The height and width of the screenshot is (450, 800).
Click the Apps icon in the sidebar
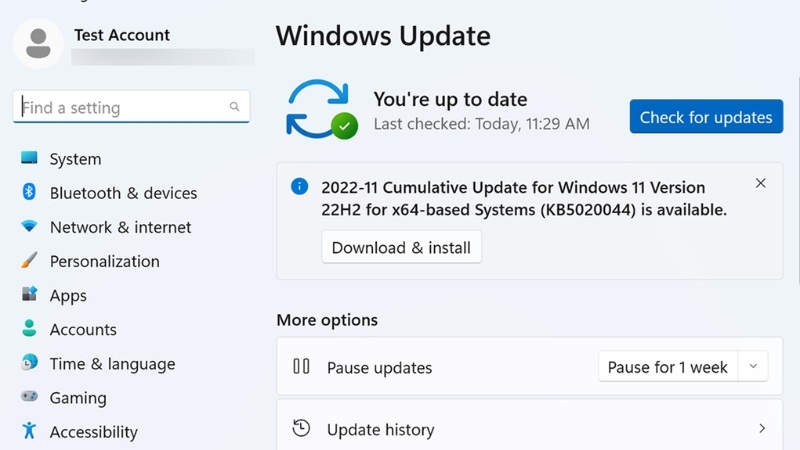[x=29, y=294]
